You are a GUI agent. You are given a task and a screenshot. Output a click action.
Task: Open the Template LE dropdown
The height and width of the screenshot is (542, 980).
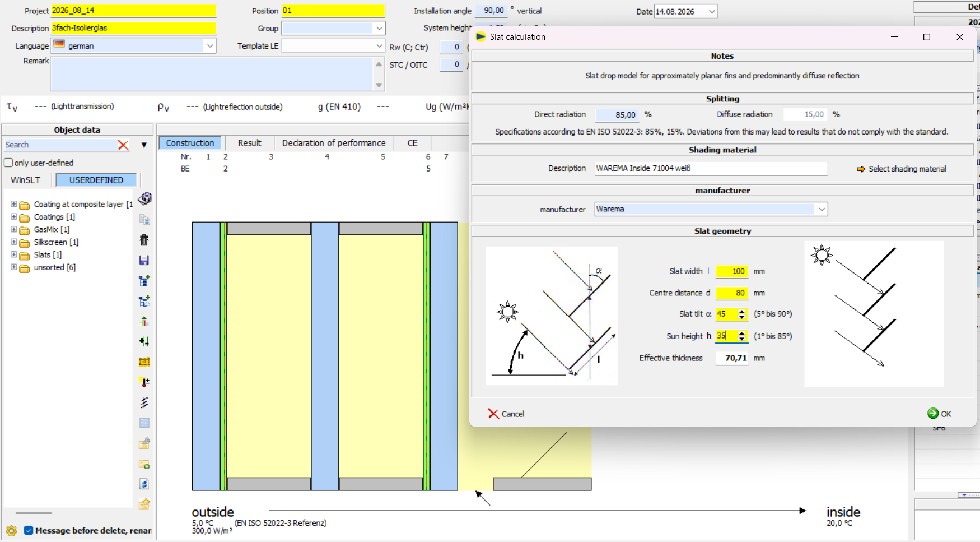379,46
